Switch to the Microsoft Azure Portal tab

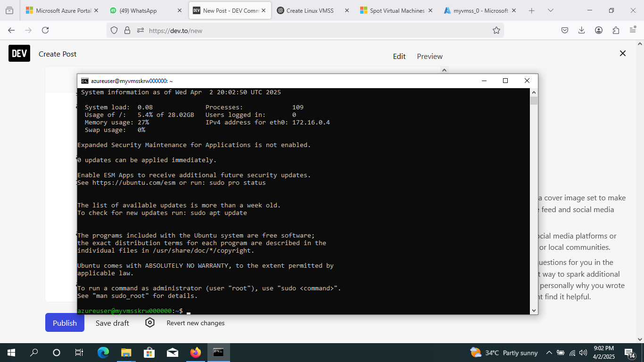pyautogui.click(x=63, y=10)
